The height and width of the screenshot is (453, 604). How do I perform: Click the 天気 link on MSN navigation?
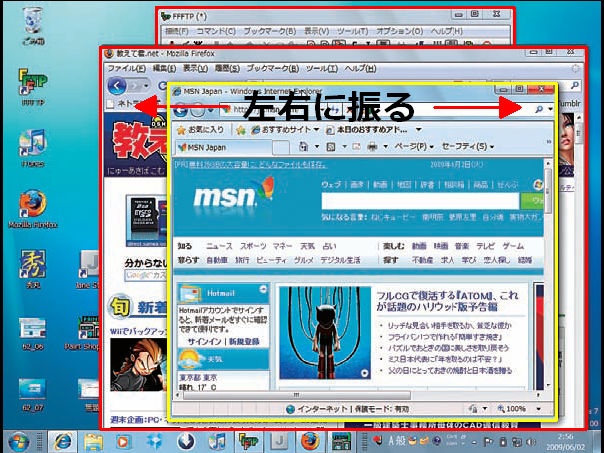307,246
